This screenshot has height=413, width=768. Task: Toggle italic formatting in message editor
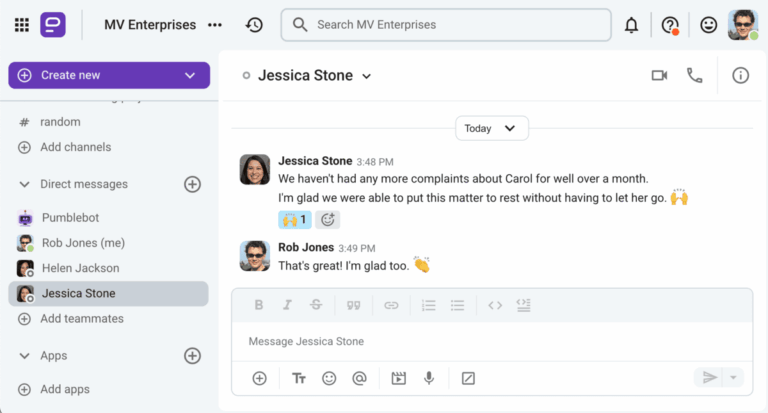click(x=287, y=305)
